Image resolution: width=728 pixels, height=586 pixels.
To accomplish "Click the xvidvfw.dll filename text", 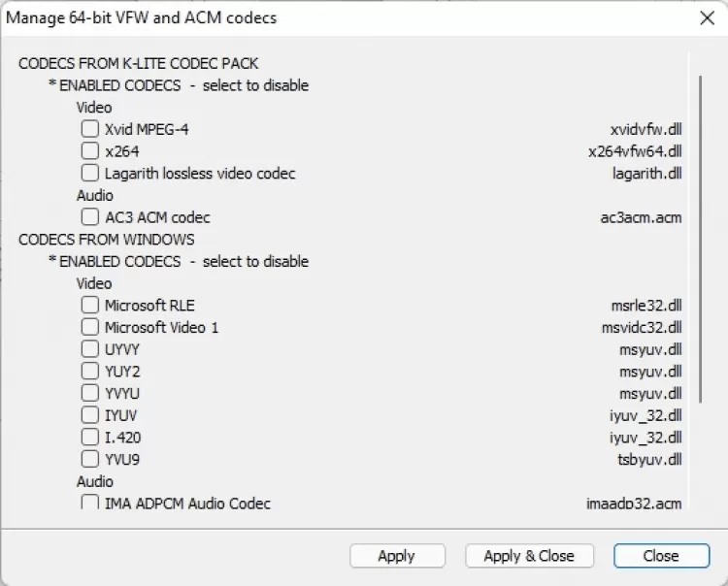I will click(645, 129).
